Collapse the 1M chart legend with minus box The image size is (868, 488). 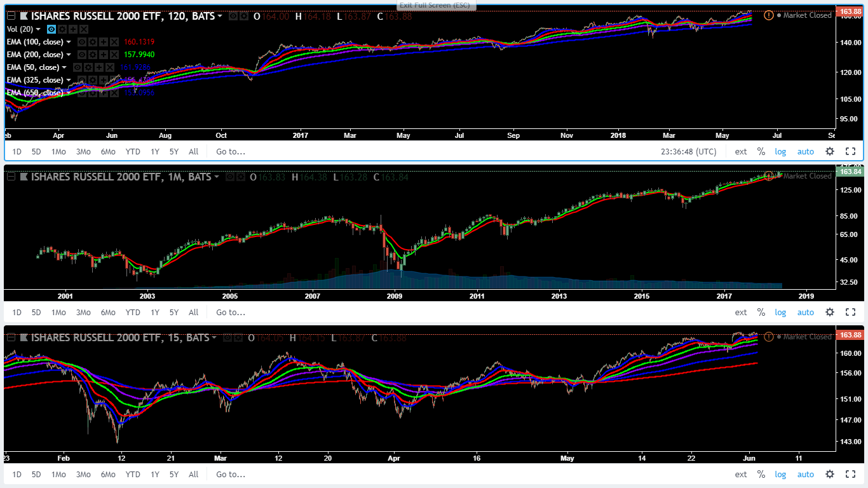(x=11, y=177)
